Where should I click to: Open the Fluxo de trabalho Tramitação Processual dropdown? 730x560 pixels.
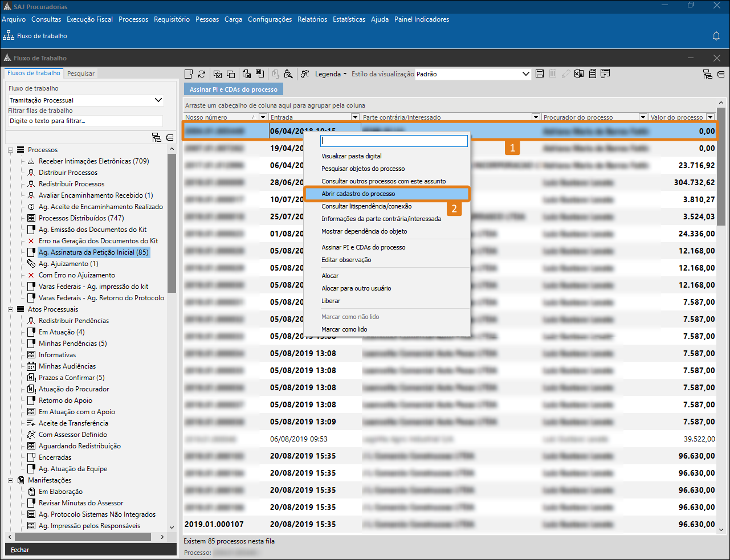click(158, 100)
